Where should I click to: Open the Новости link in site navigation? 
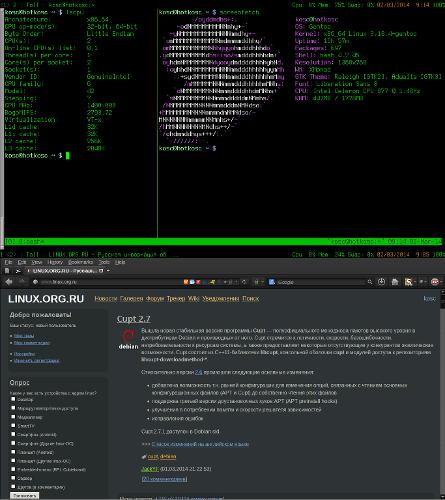(x=106, y=299)
